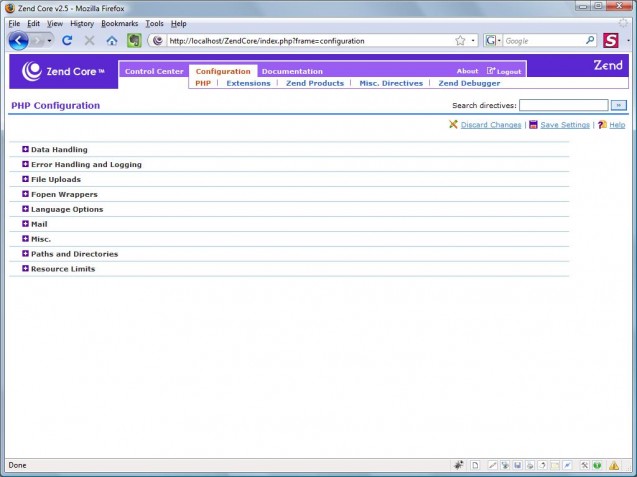Click the About link
637x477 pixels.
coord(468,71)
